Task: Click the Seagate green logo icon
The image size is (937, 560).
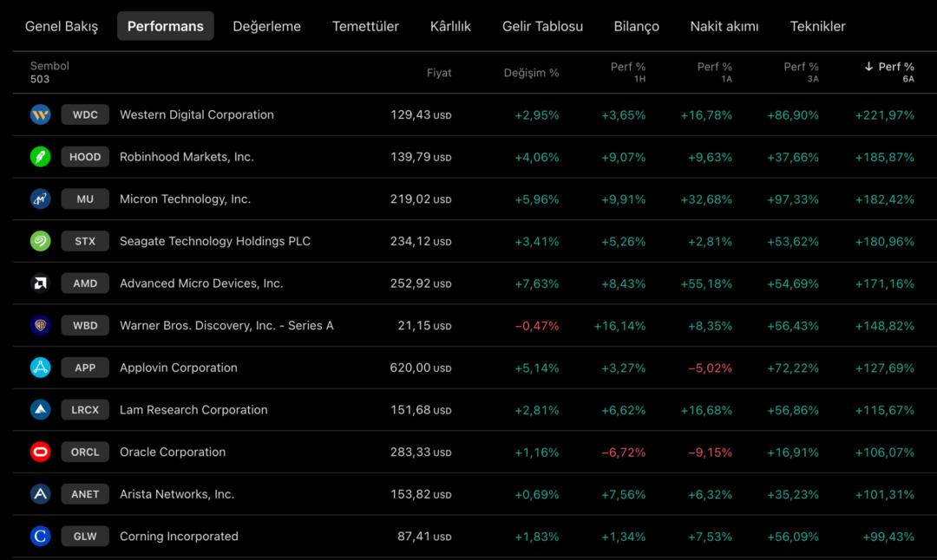Action: click(x=41, y=241)
